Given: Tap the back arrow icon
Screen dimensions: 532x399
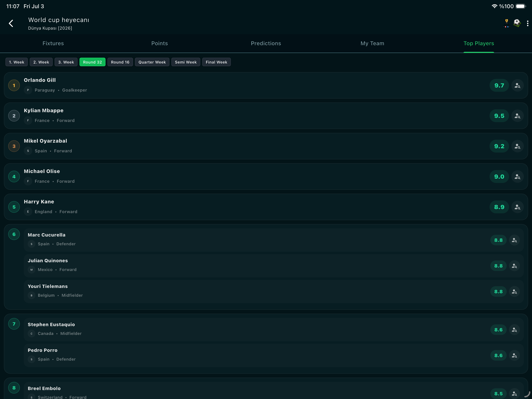Looking at the screenshot, I should [11, 23].
